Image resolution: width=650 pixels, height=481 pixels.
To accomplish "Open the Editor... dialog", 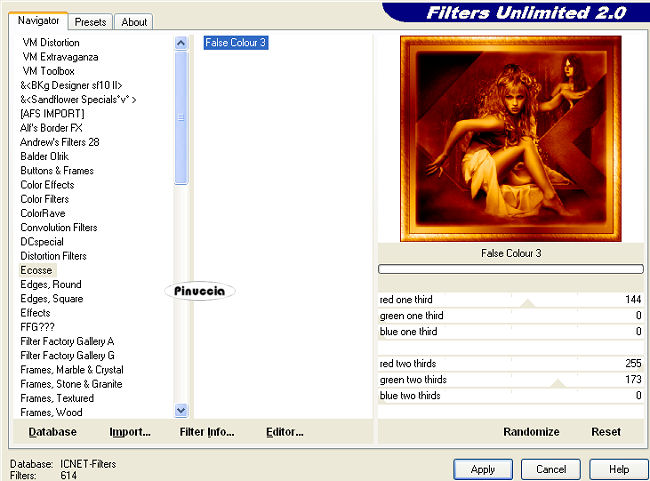I will click(285, 432).
